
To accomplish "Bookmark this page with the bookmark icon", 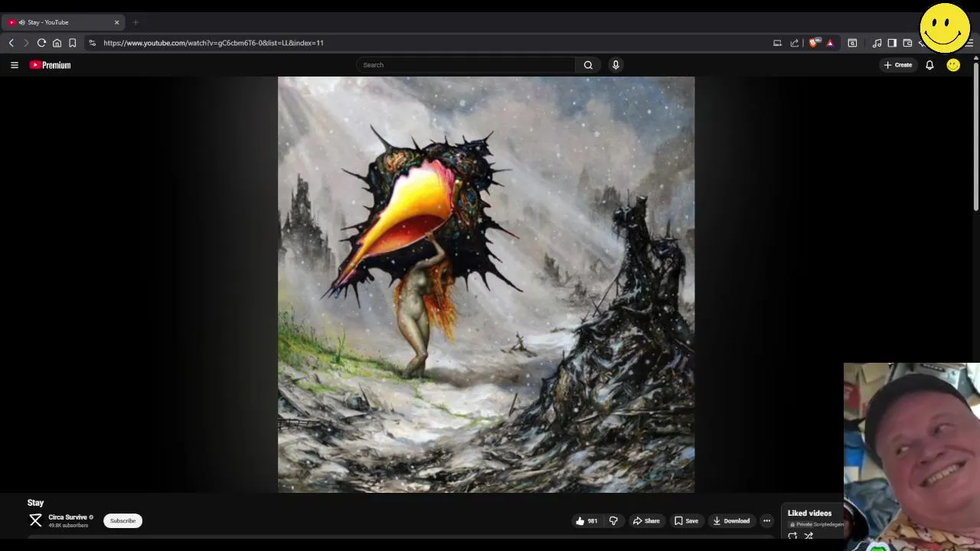I will click(72, 43).
